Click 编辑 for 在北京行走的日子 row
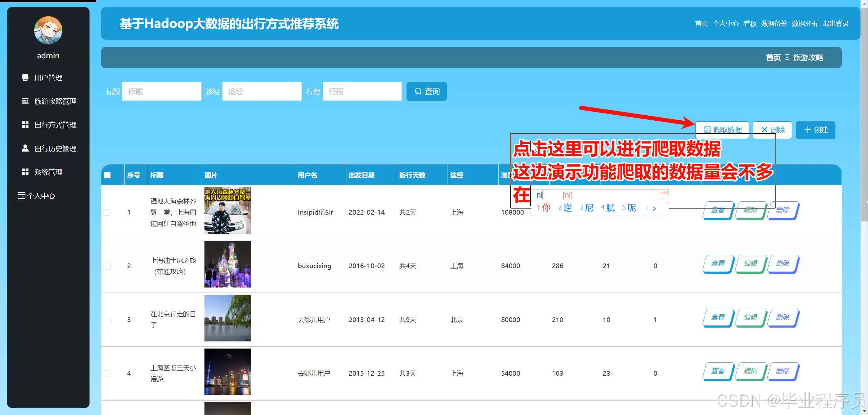Screen dimensions: 868x415 (x=751, y=317)
